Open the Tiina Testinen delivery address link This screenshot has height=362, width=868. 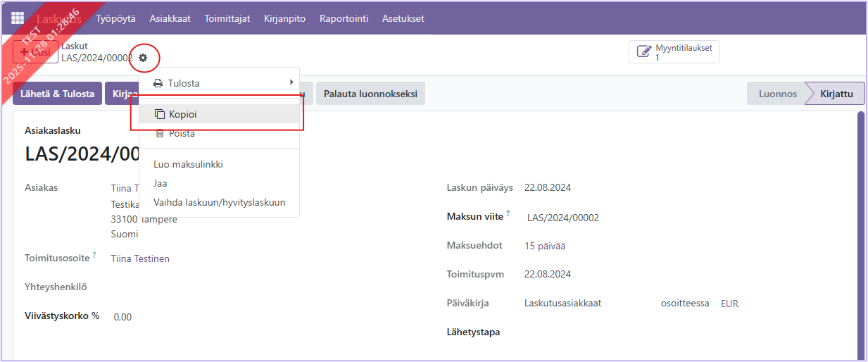point(140,258)
